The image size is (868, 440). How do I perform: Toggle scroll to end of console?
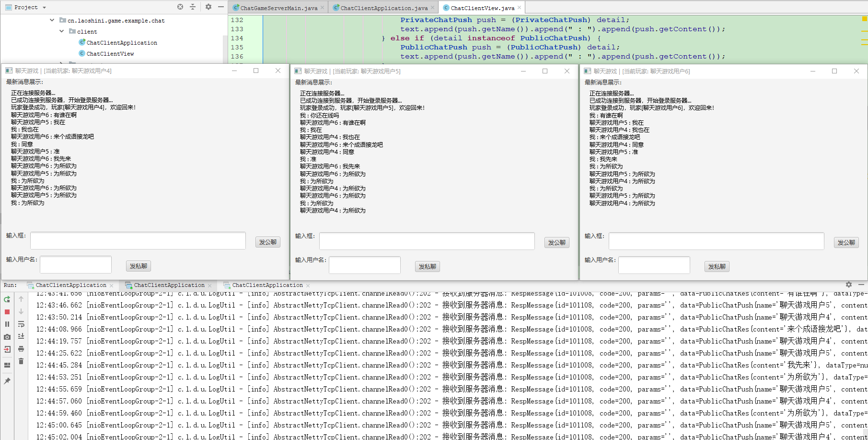[x=21, y=336]
